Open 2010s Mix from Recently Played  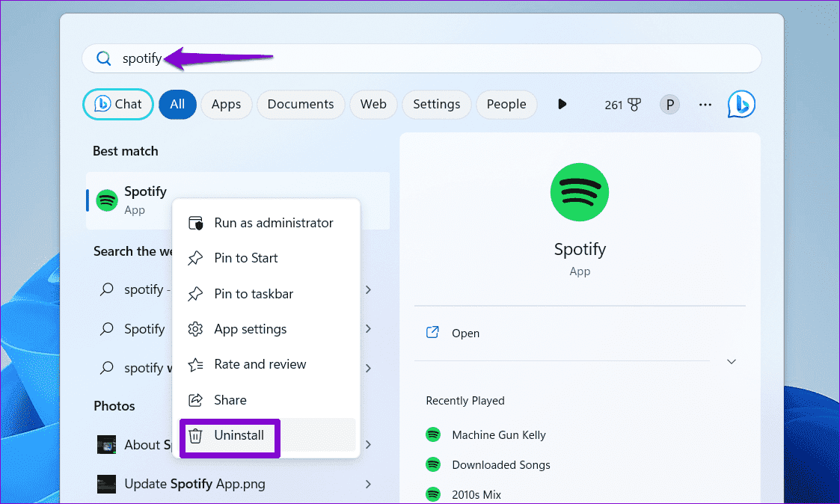(476, 495)
